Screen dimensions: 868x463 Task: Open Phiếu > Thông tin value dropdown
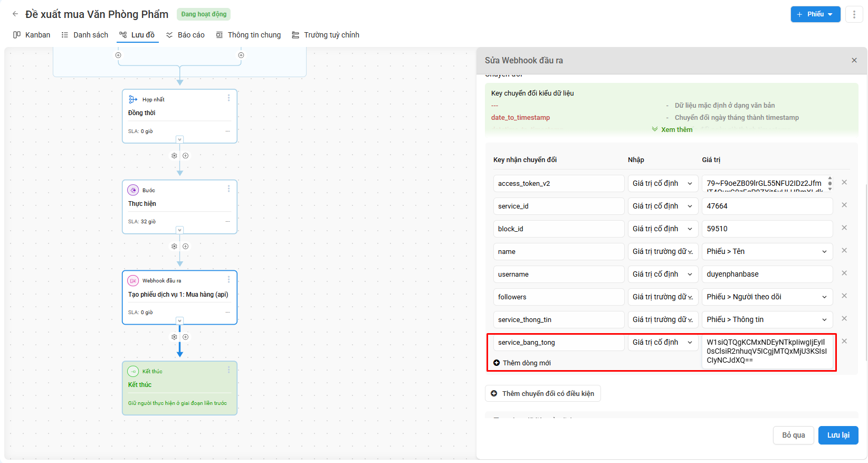[767, 319]
